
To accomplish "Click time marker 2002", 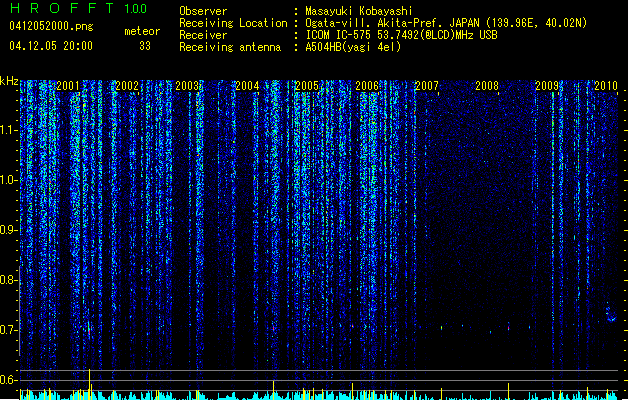I will click(127, 86).
